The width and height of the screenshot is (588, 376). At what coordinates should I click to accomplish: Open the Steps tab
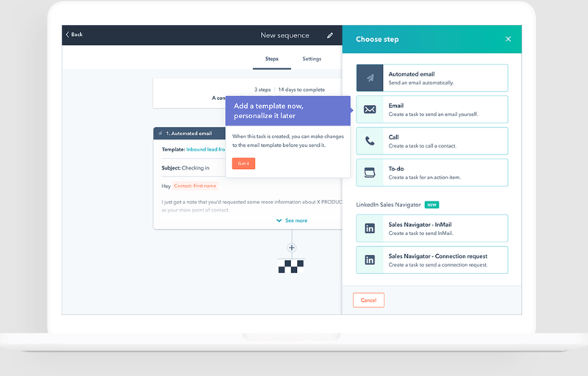click(271, 59)
